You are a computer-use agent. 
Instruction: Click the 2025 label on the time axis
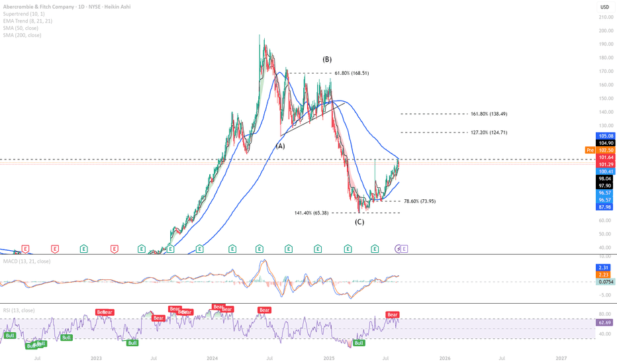(329, 358)
